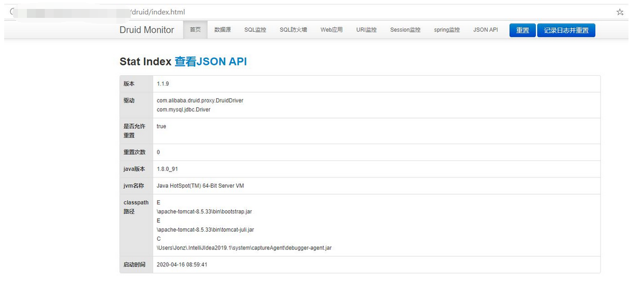
Task: Bookmark this page with the star icon
Action: 620,12
